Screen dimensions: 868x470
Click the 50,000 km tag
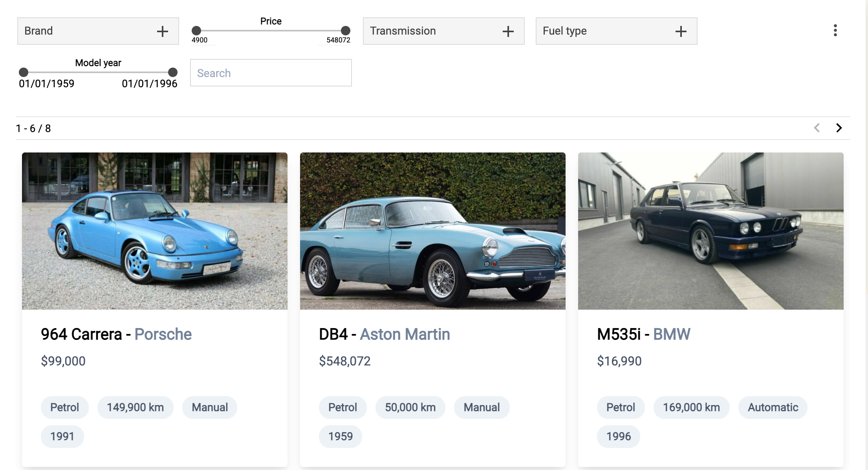[x=410, y=408]
